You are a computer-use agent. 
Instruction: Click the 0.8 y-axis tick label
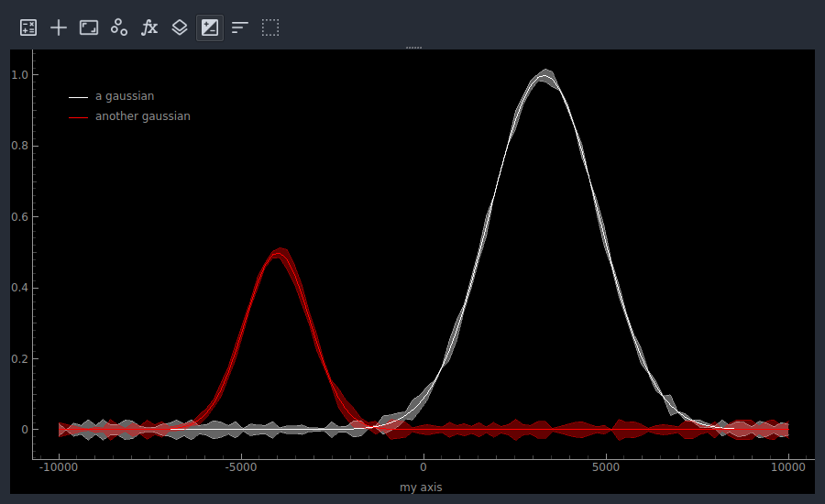click(19, 146)
